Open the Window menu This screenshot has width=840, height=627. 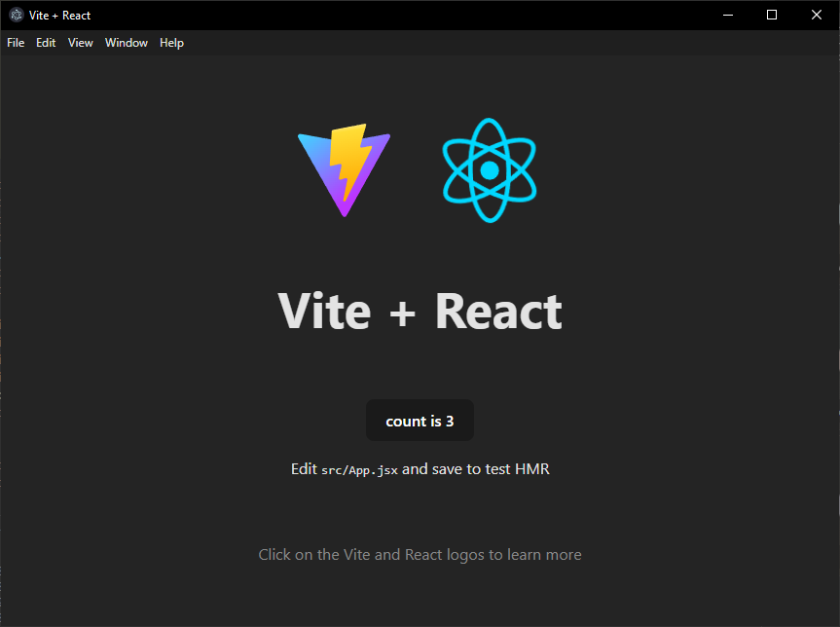click(126, 43)
